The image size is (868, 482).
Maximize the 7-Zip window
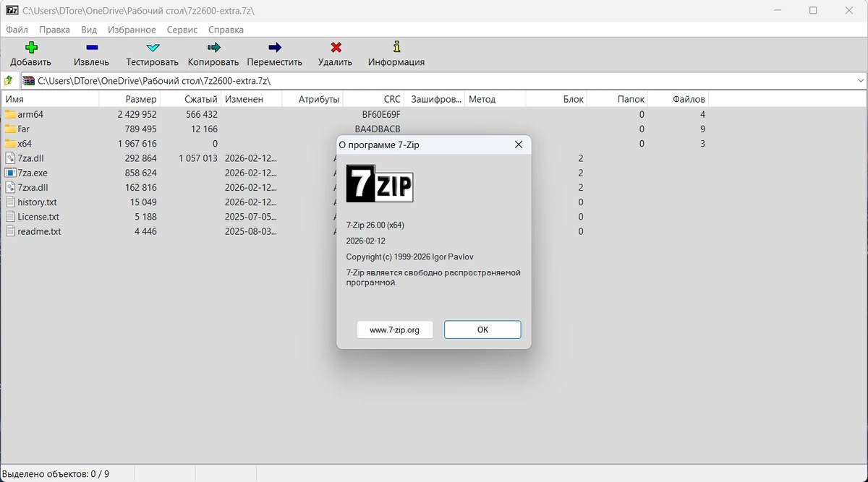click(813, 11)
